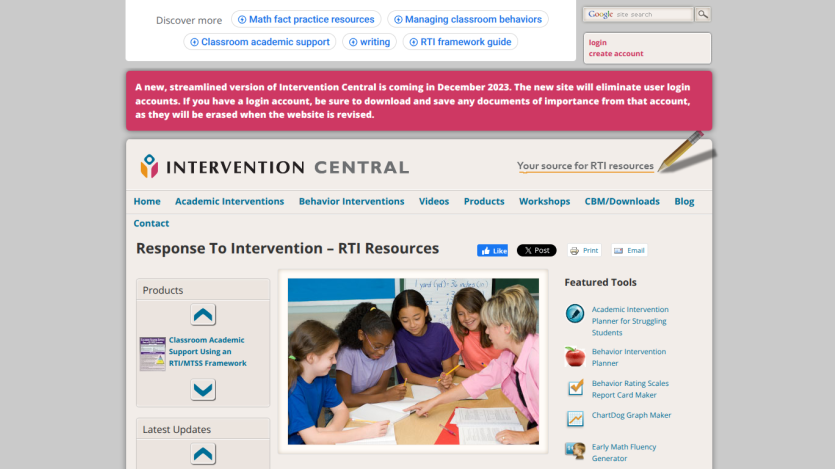Click the classroom teacher and students photo

[x=413, y=361]
